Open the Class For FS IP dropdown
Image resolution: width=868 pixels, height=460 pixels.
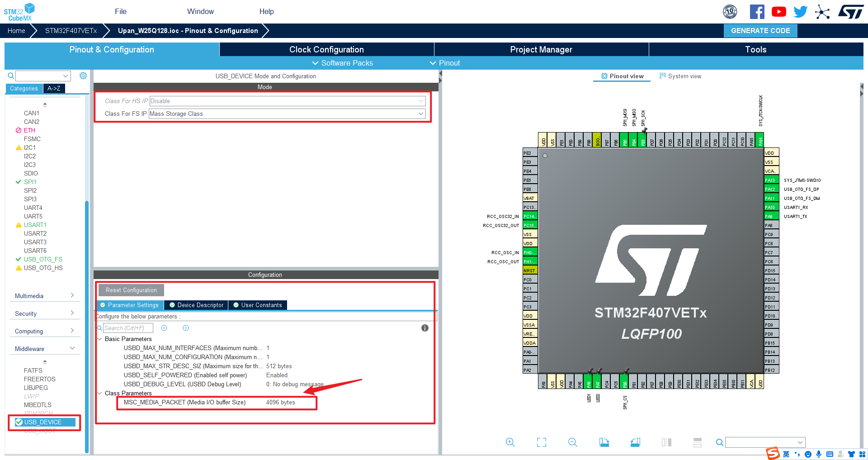(x=421, y=114)
